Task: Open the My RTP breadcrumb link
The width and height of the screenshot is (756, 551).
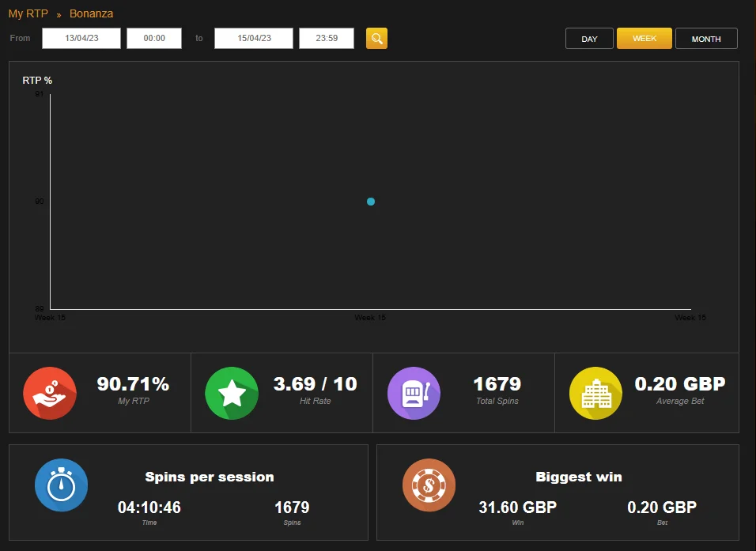Action: 28,13
